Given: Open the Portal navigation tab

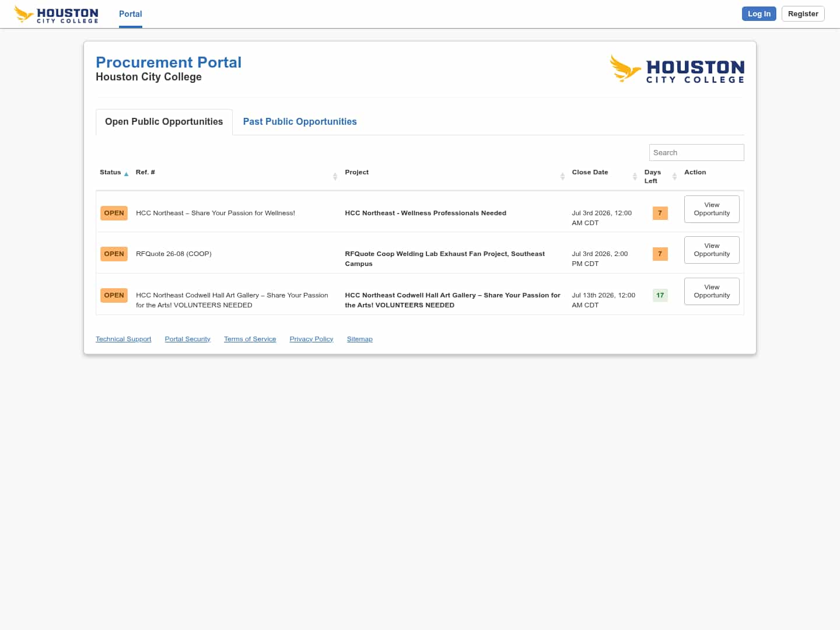Looking at the screenshot, I should pos(131,14).
